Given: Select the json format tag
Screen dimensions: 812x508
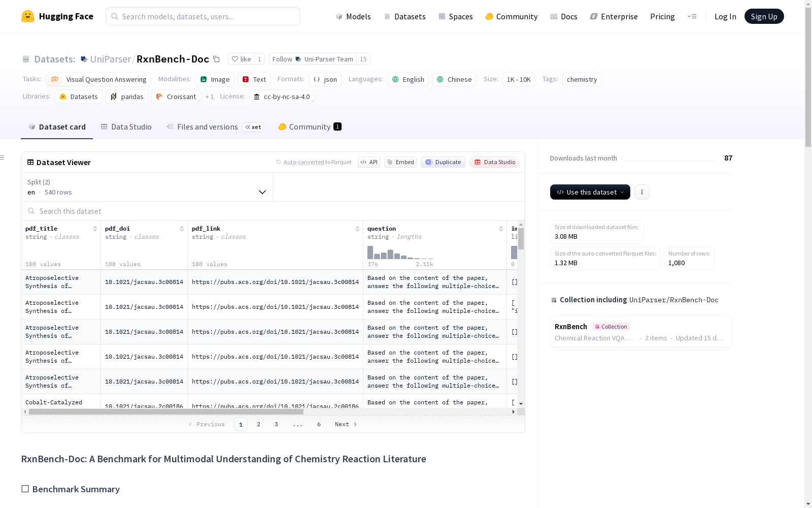Looking at the screenshot, I should 325,79.
